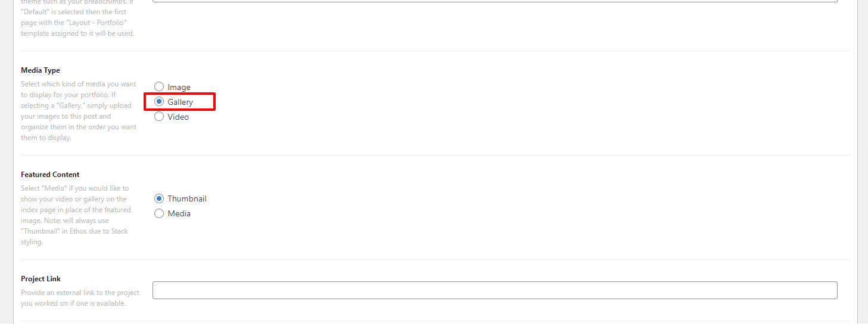Click the Media Type description paragraph

[79, 111]
